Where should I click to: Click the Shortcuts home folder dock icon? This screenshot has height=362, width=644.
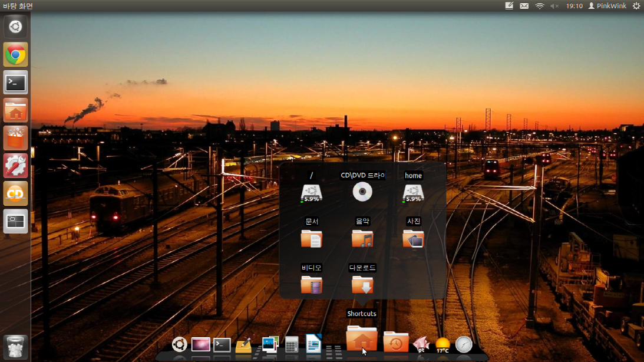click(362, 339)
